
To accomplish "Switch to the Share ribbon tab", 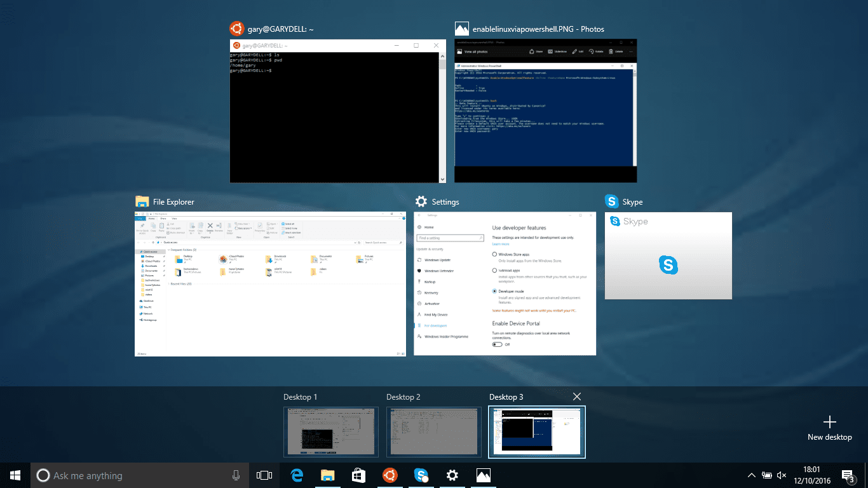I will (163, 219).
